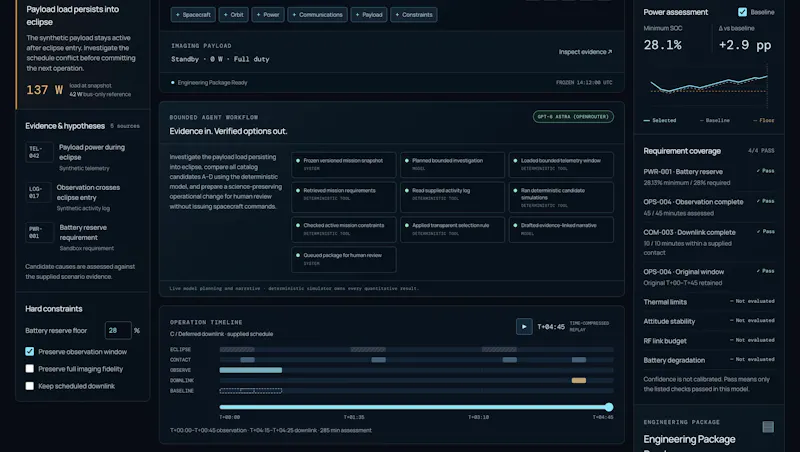Click the Baseline legend entry
The image size is (800, 452).
click(715, 120)
